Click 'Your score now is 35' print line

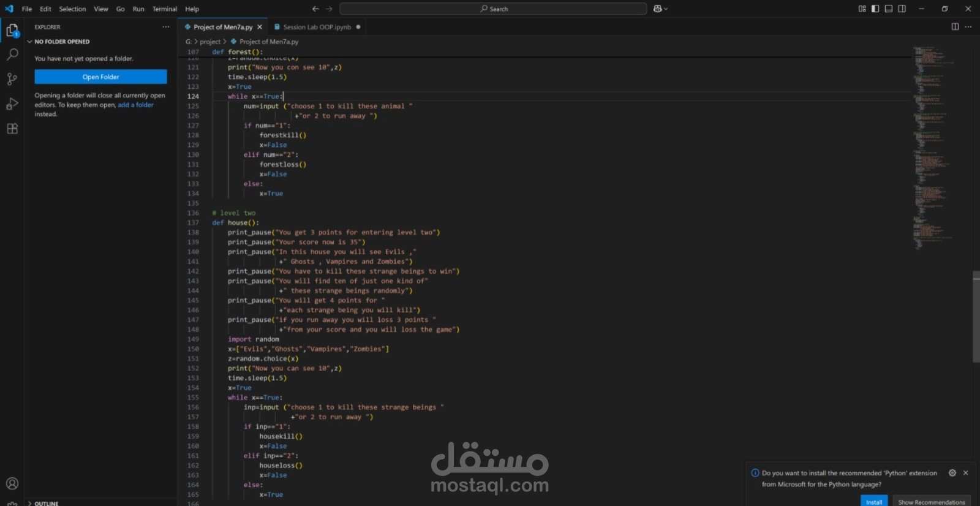pyautogui.click(x=296, y=242)
